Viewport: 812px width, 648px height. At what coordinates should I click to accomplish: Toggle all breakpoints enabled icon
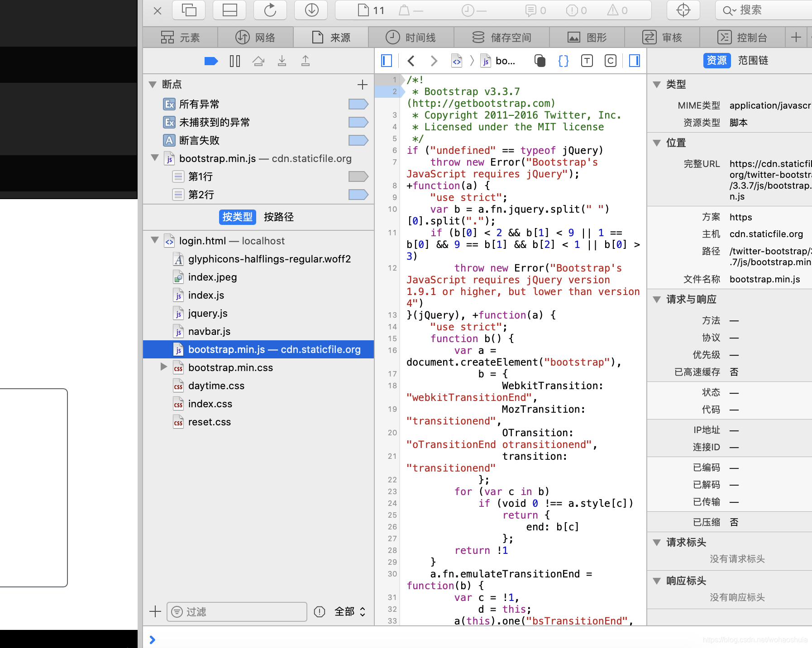pos(211,61)
